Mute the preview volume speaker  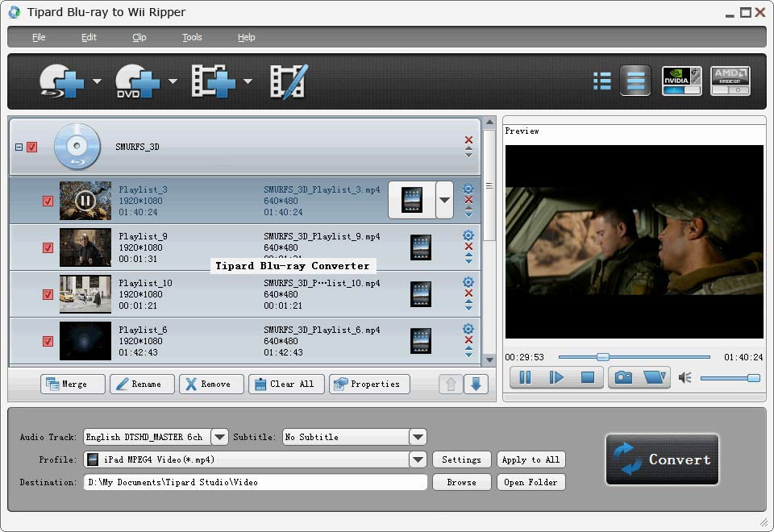point(685,378)
